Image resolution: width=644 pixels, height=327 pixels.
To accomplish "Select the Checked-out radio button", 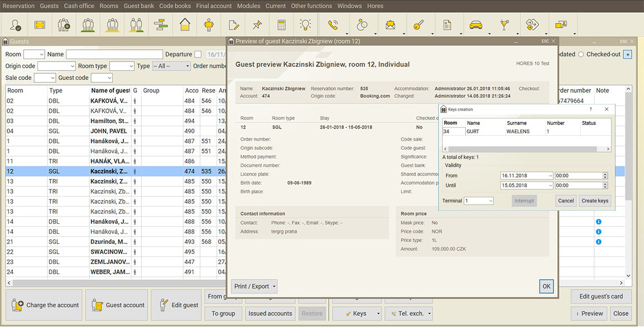I will pos(581,54).
